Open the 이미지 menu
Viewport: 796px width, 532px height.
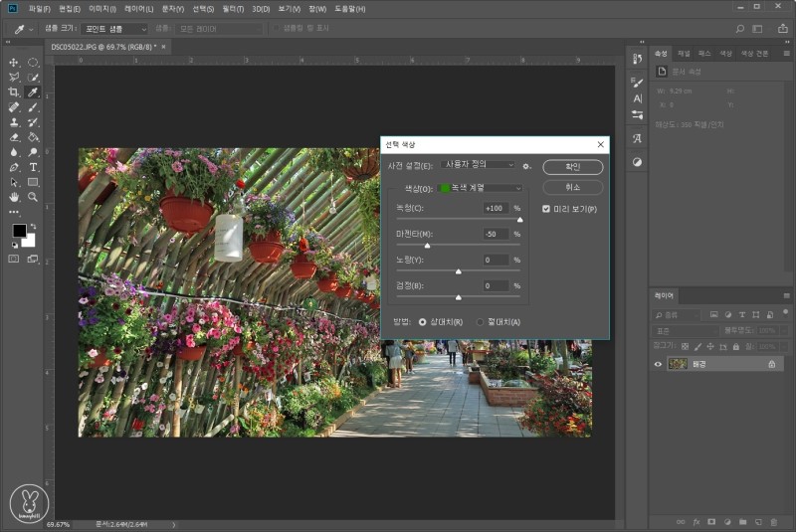(x=101, y=9)
